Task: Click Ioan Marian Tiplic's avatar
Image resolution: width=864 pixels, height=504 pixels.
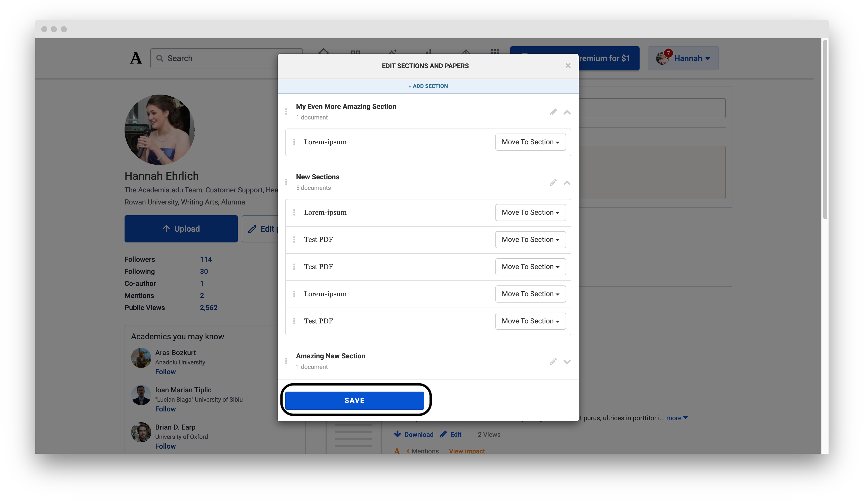Action: pyautogui.click(x=141, y=395)
